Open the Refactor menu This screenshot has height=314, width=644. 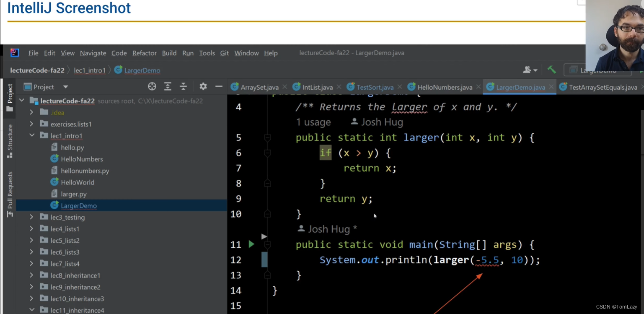point(145,53)
